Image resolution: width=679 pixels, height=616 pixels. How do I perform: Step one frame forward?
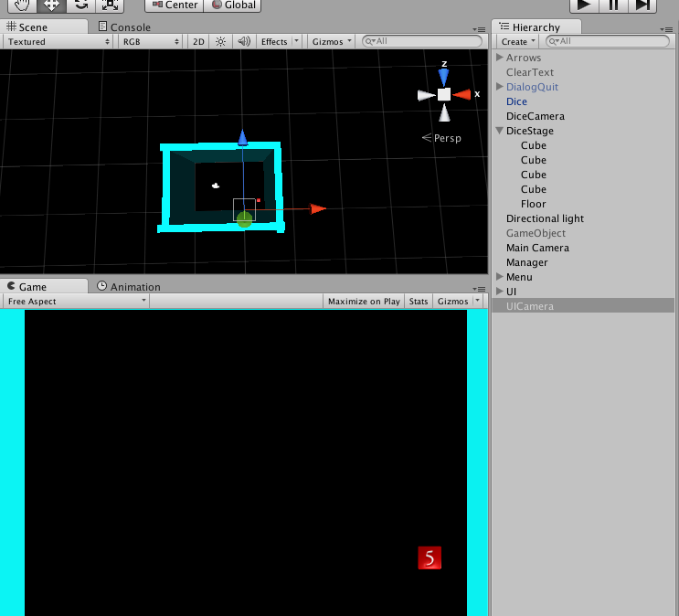(x=642, y=5)
